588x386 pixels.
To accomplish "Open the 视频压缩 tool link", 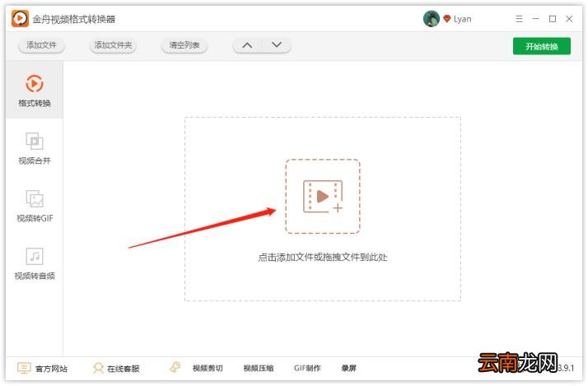I will 259,369.
